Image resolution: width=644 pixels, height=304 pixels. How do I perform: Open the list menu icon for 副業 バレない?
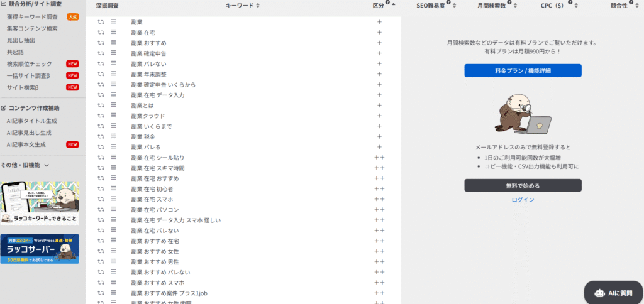pos(113,63)
